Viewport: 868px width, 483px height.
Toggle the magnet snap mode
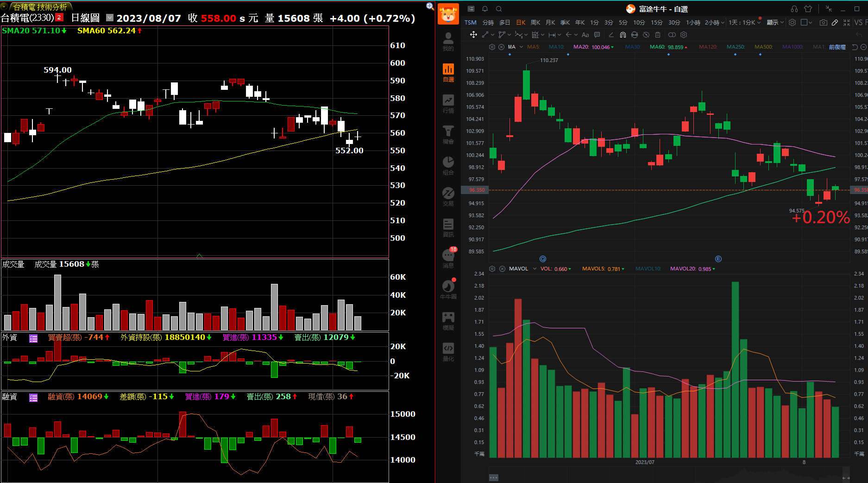click(x=623, y=35)
